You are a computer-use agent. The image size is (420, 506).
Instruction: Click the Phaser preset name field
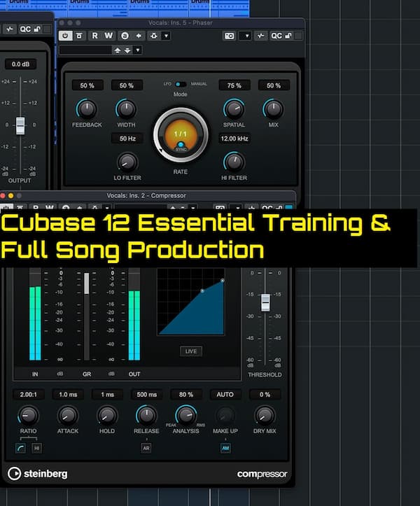click(x=85, y=50)
